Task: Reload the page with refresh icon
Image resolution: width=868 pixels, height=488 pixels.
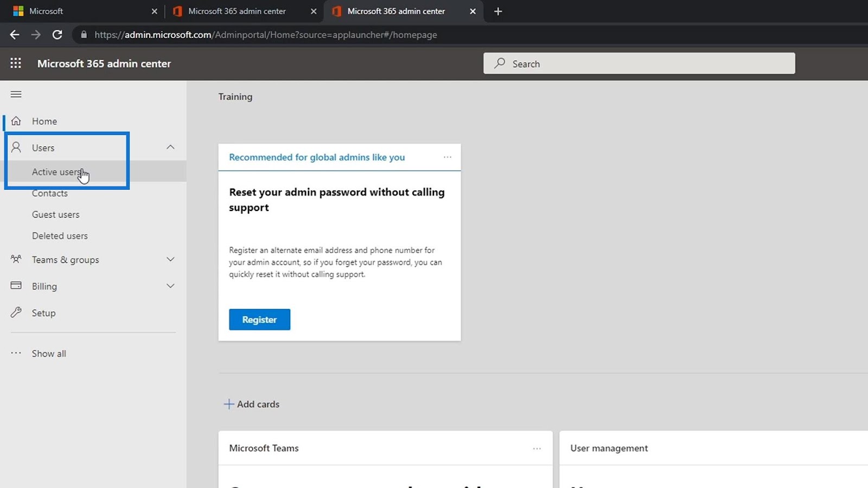Action: click(x=57, y=35)
